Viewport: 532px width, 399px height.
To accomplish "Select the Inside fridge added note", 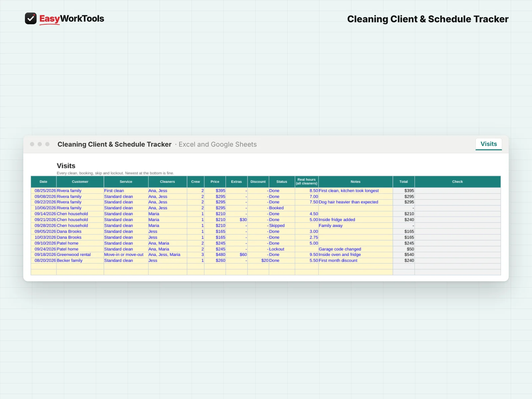I will pos(355,220).
